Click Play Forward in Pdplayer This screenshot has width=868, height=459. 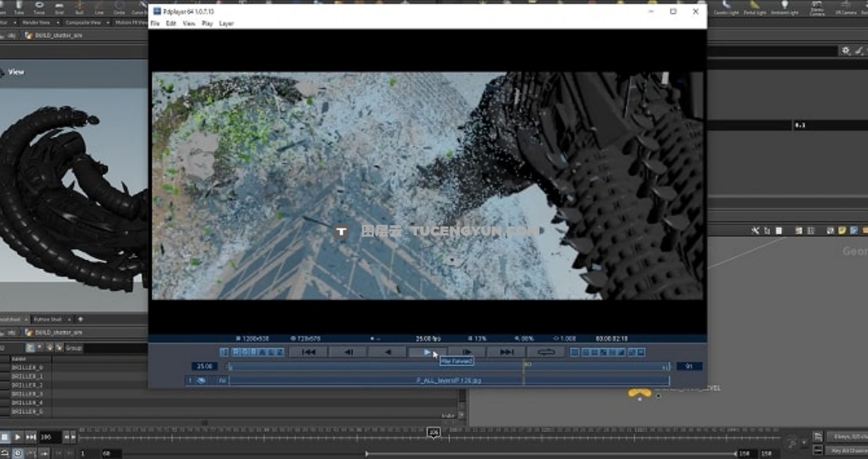point(427,352)
